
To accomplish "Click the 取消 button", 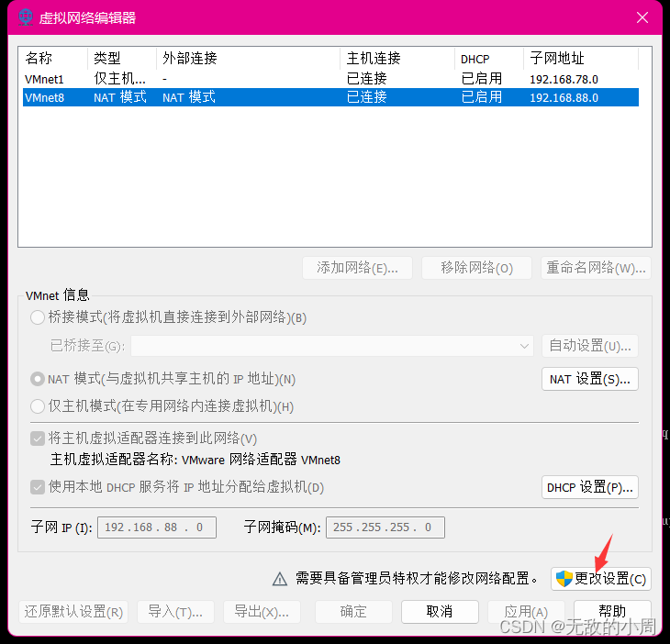I will tap(440, 612).
